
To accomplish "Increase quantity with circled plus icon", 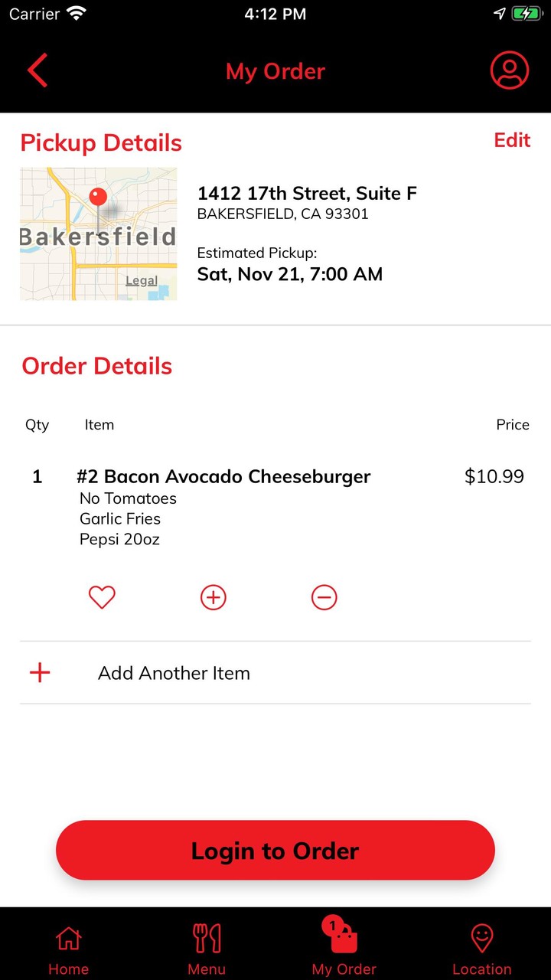I will click(x=214, y=597).
